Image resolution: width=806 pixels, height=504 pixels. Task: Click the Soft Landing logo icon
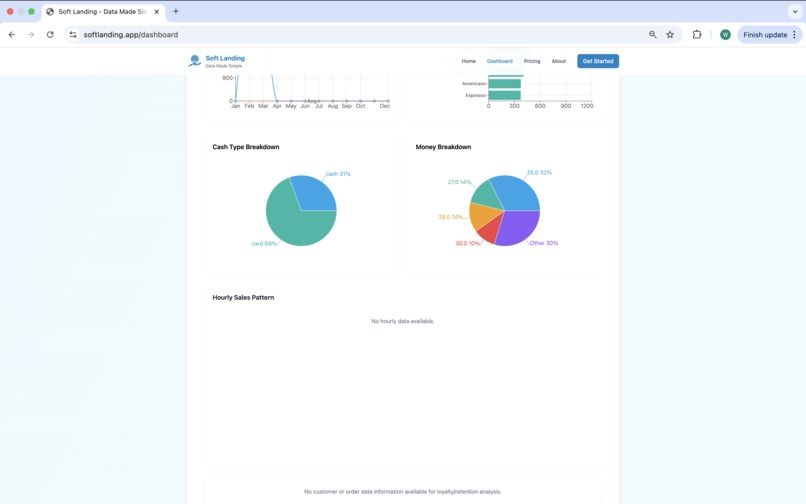tap(194, 61)
